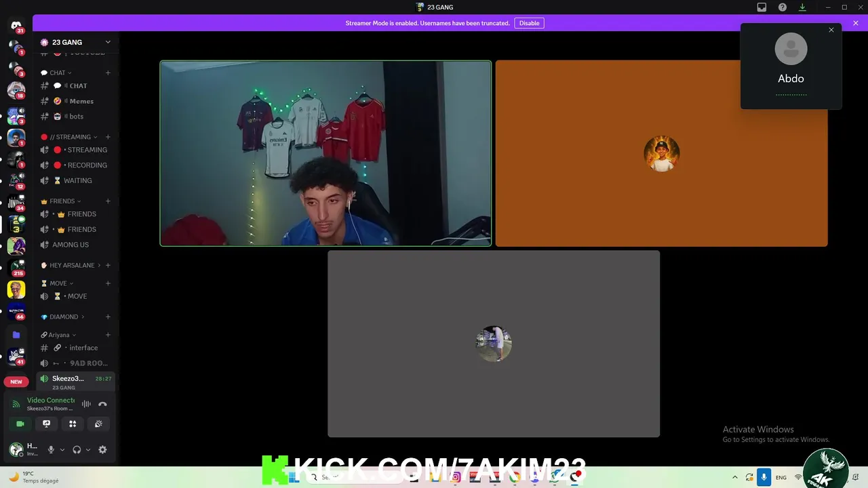
Task: Add channel to DIAMOND category
Action: click(x=108, y=317)
